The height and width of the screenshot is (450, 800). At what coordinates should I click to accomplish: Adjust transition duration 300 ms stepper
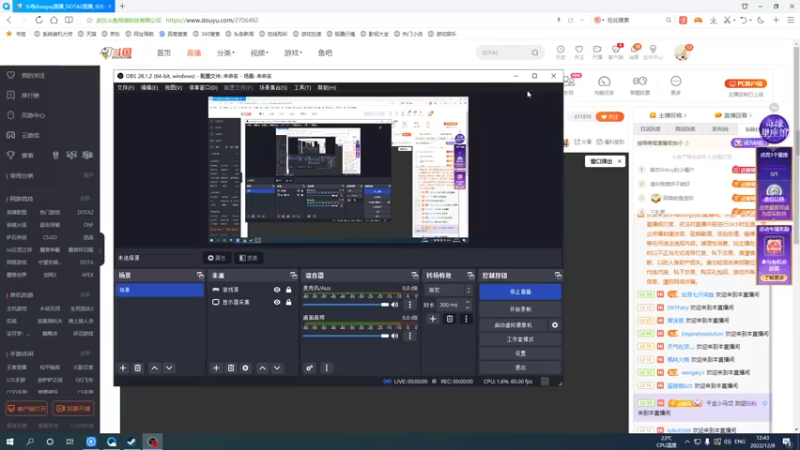click(x=467, y=305)
